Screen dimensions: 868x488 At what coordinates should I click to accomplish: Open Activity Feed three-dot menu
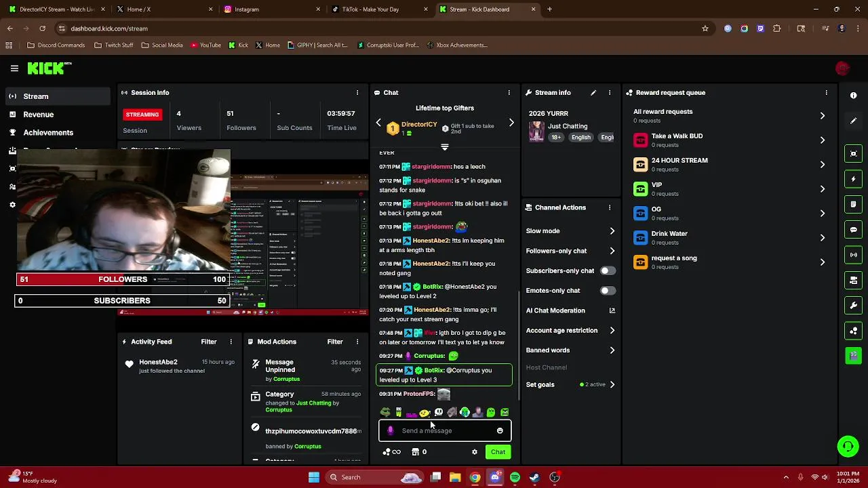pyautogui.click(x=231, y=342)
